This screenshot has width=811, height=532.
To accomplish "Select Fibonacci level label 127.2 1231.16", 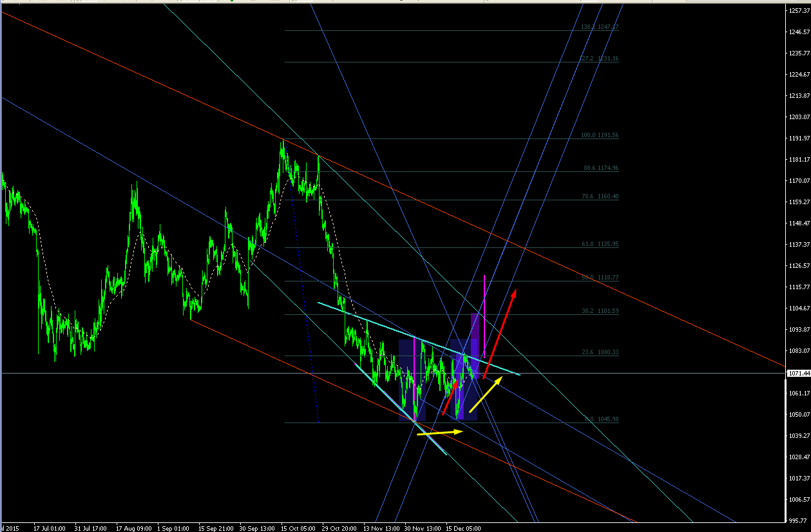I will [x=598, y=59].
